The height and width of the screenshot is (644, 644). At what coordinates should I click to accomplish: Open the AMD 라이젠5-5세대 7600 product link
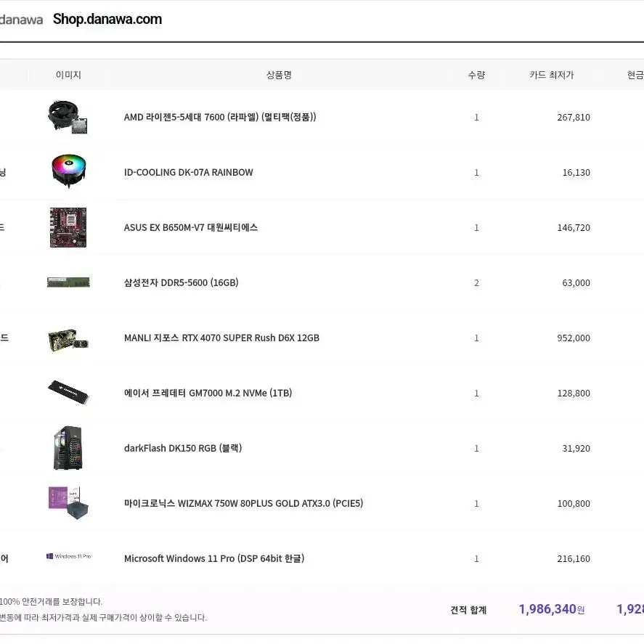click(x=220, y=117)
